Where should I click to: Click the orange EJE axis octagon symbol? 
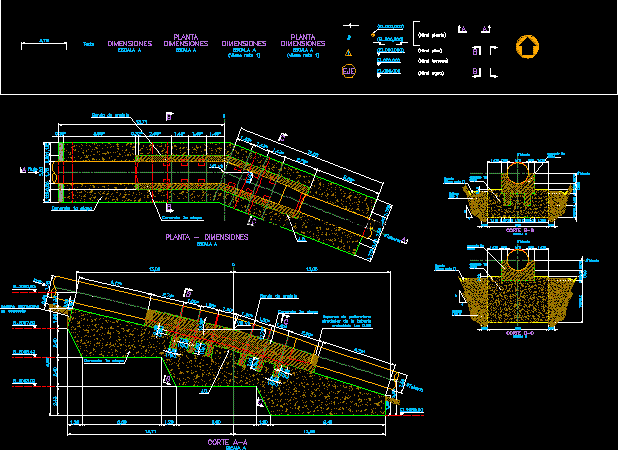point(348,71)
